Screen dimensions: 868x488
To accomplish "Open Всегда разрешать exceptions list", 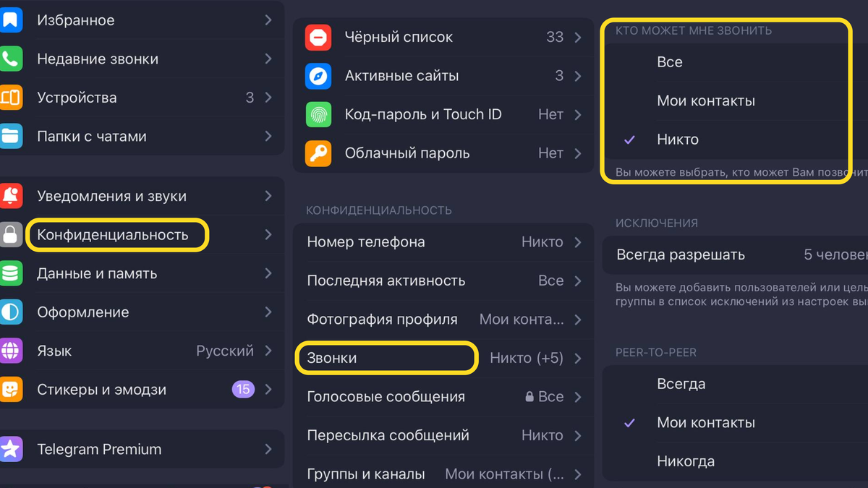I will [735, 254].
